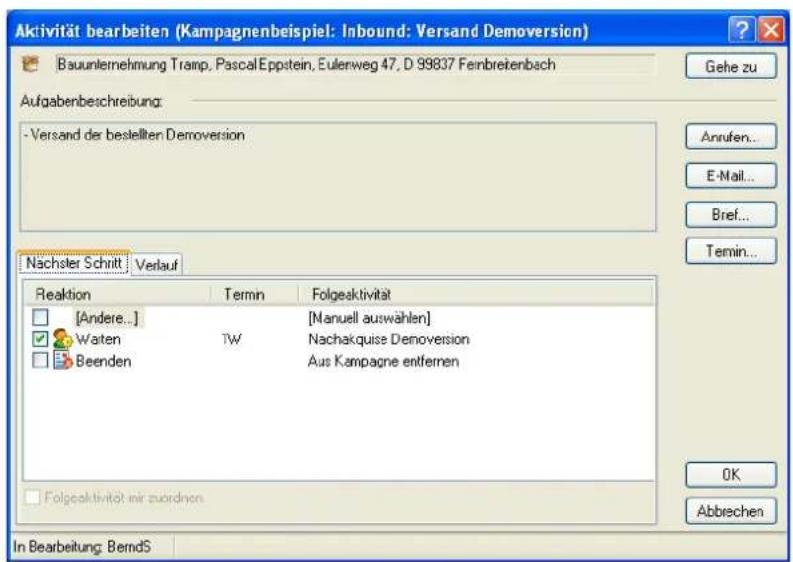Confirm with the OK button
This screenshot has width=793, height=562.
[731, 474]
